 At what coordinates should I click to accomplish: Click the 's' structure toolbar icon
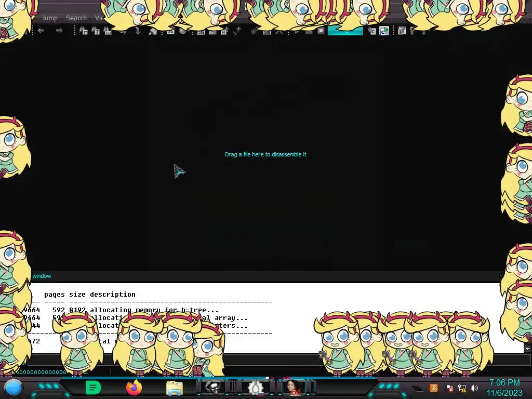236,32
